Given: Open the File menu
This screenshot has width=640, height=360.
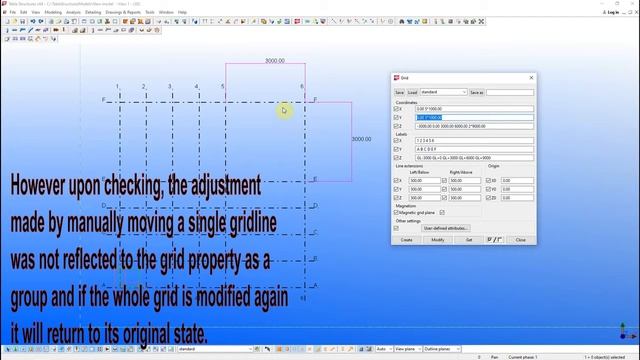Looking at the screenshot, I should click(x=13, y=12).
